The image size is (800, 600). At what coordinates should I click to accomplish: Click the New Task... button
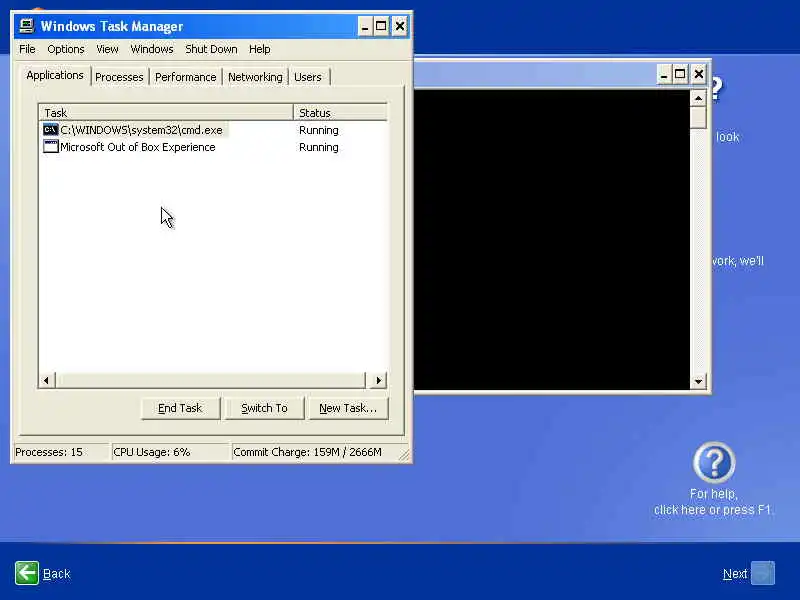coord(348,408)
